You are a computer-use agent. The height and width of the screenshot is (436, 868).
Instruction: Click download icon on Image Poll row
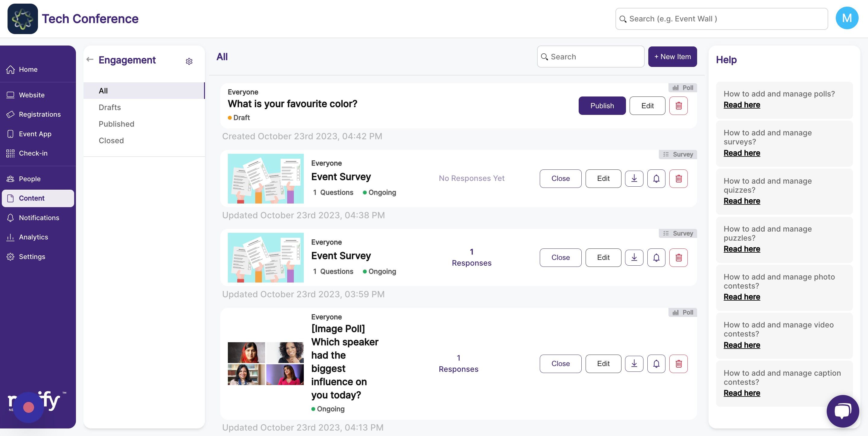634,364
